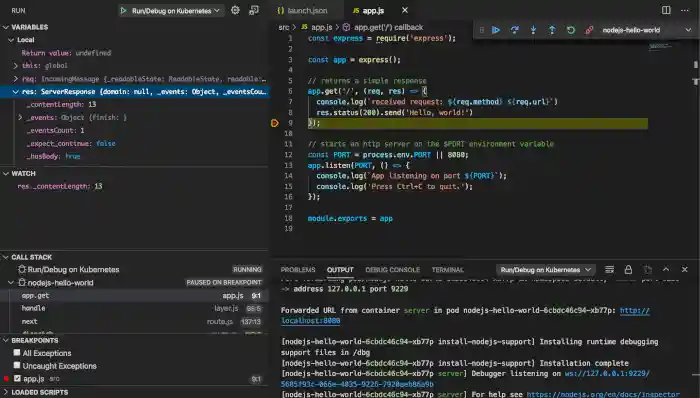Viewport: 700px width, 398px height.
Task: Toggle the Uncaught Exceptions checkbox
Action: pos(17,365)
